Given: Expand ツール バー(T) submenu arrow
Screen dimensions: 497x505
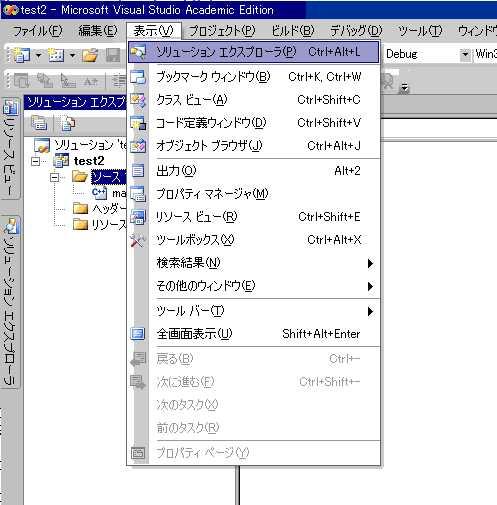Looking at the screenshot, I should (x=370, y=311).
